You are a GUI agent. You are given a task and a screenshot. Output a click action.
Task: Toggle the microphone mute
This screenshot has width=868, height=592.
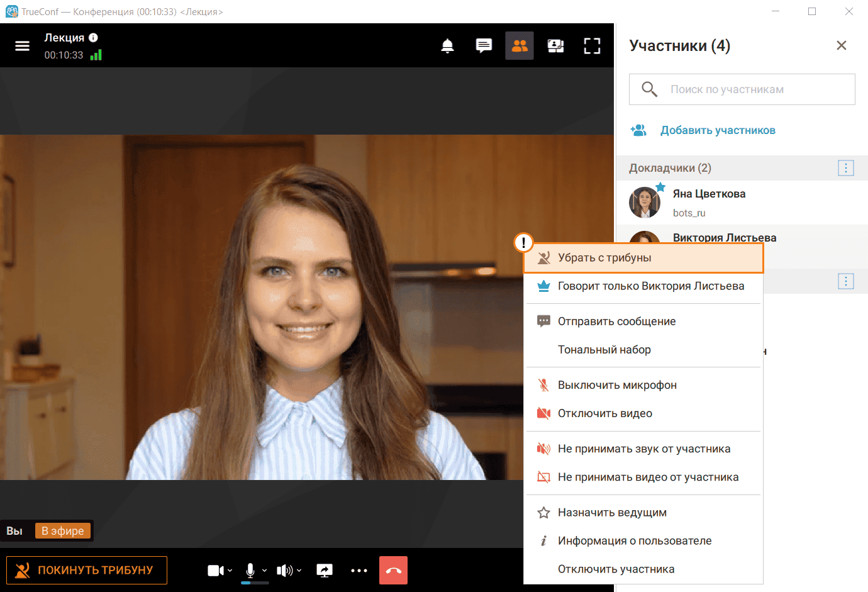tap(250, 571)
